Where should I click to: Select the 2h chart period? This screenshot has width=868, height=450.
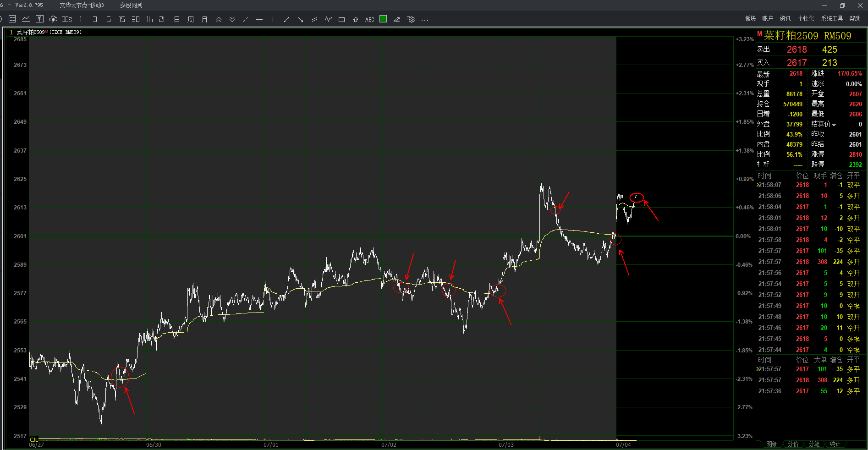point(163,19)
